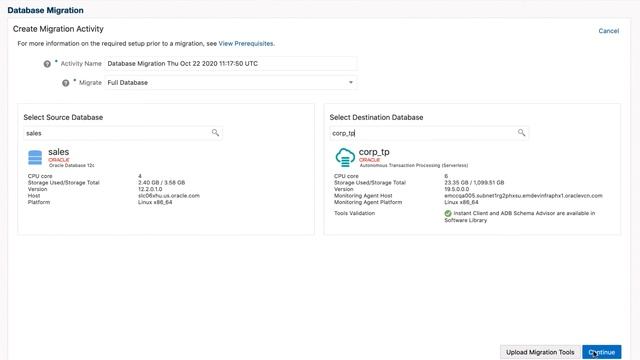Select the corp_tp database name

click(374, 152)
